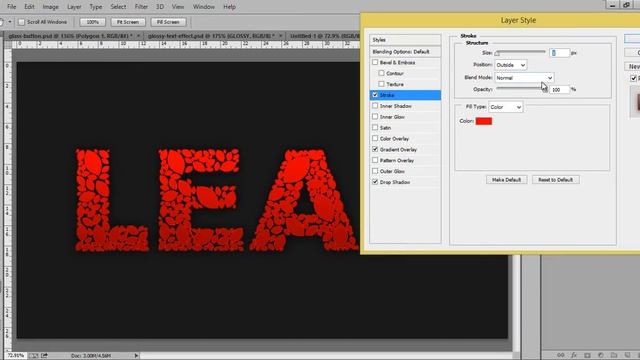Close the glossy-text-effect.psd document tab
Image resolution: width=640 pixels, height=360 pixels.
pos(280,36)
